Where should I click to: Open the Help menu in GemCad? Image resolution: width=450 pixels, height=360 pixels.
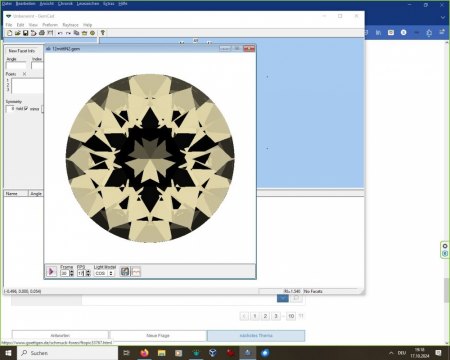point(87,25)
